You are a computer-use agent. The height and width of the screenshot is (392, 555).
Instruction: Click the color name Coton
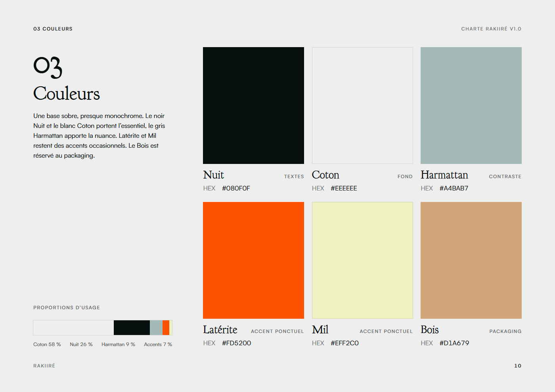(x=325, y=175)
